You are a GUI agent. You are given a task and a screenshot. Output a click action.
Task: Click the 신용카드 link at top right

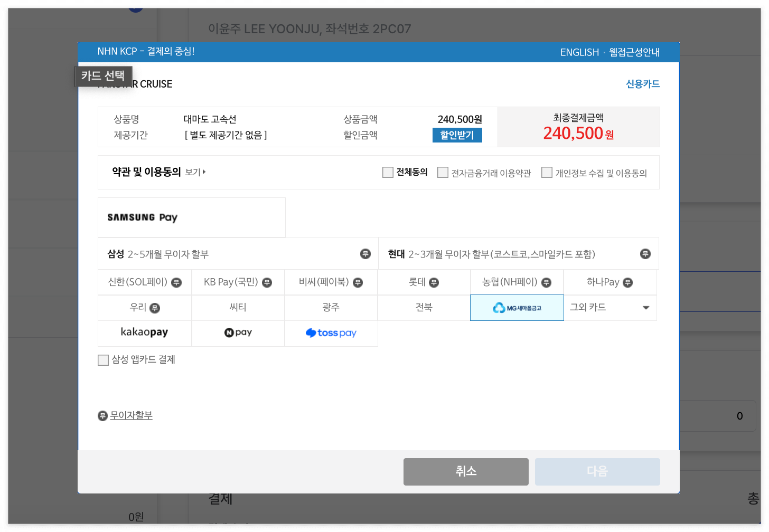643,83
